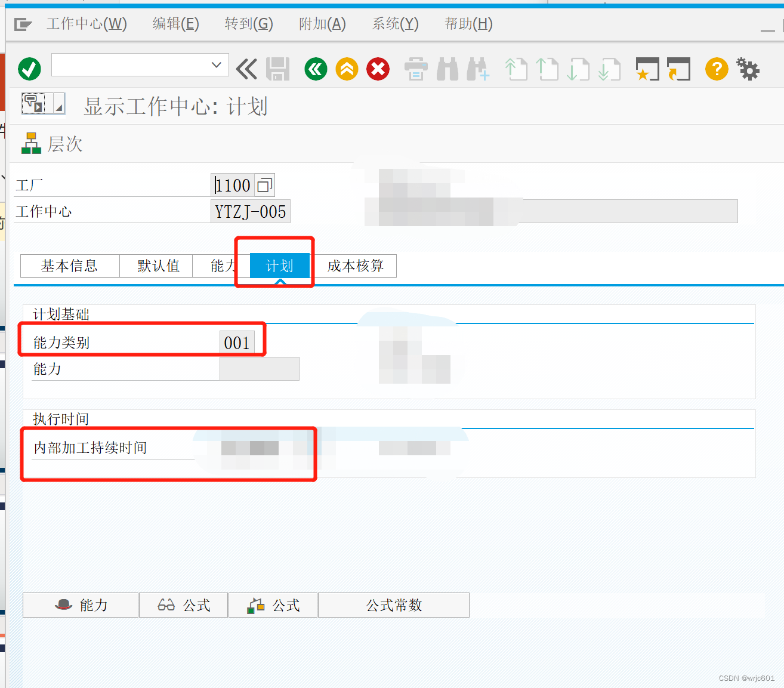
Task: Go back using the green left arrow icon
Action: [x=316, y=69]
